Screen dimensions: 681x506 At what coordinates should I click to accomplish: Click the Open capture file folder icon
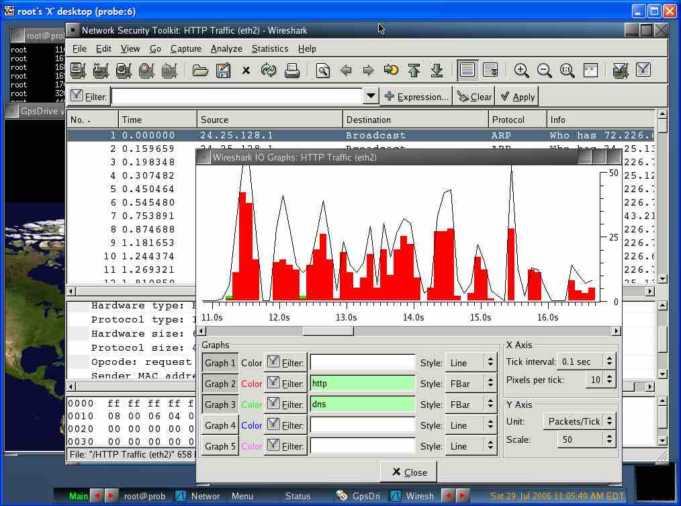point(200,71)
